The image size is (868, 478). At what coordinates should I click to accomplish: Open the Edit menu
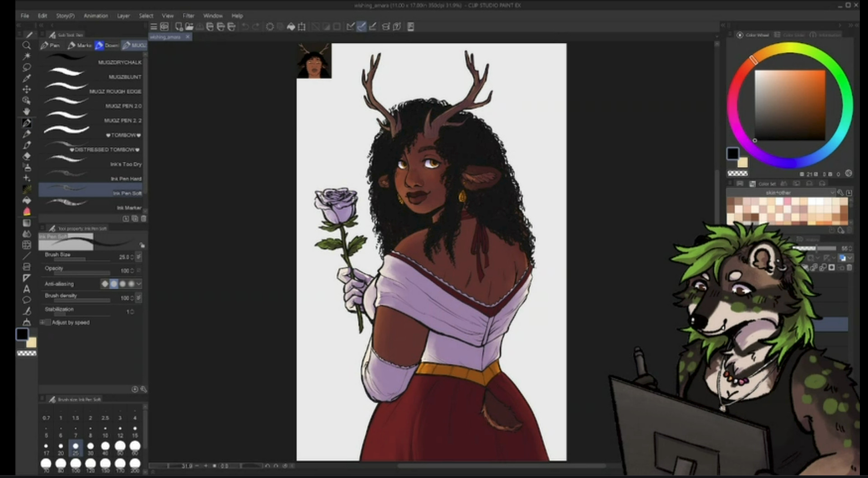[x=42, y=16]
